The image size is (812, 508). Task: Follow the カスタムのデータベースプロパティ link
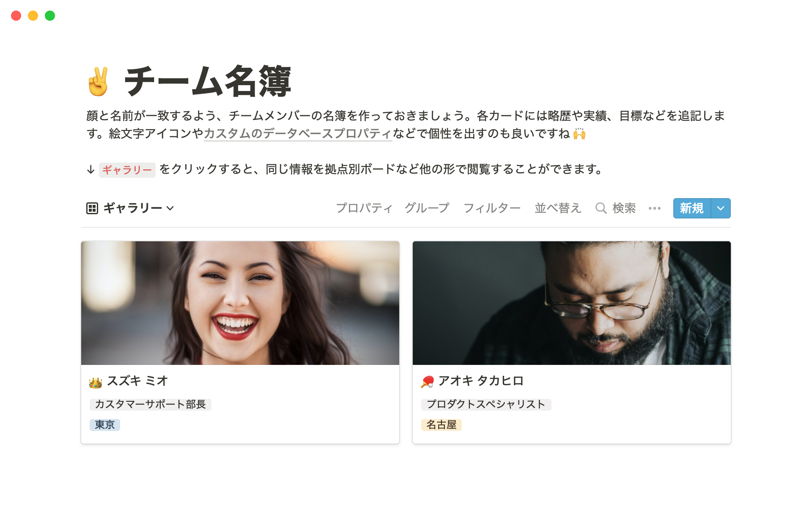pyautogui.click(x=298, y=134)
